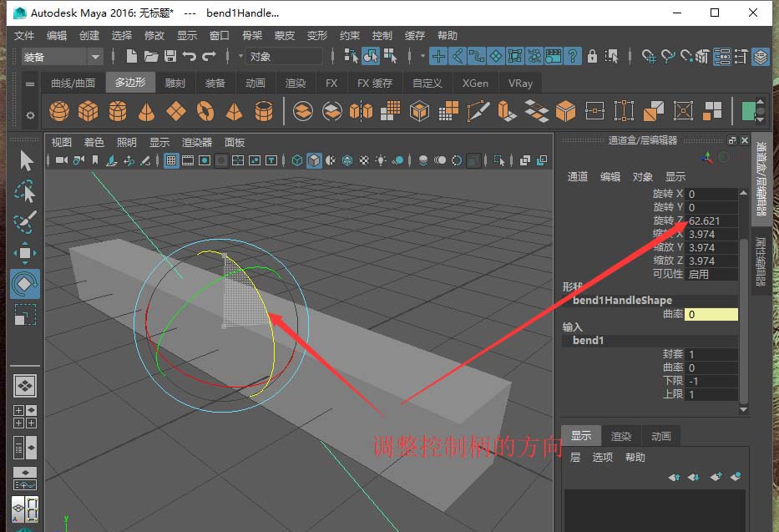Toggle wireframe display in viewport
This screenshot has width=779, height=532.
(x=297, y=160)
